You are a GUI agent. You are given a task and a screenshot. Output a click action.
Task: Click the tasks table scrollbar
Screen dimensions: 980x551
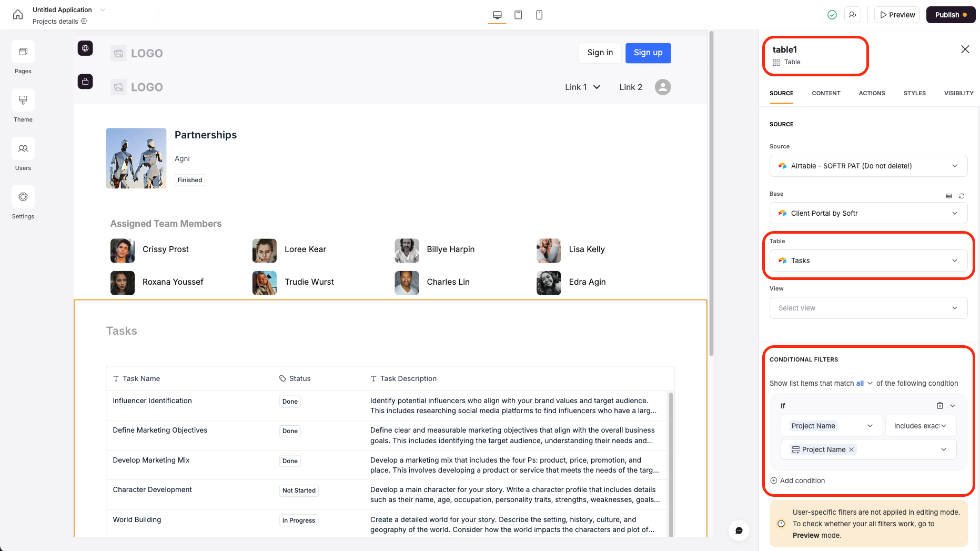(671, 464)
